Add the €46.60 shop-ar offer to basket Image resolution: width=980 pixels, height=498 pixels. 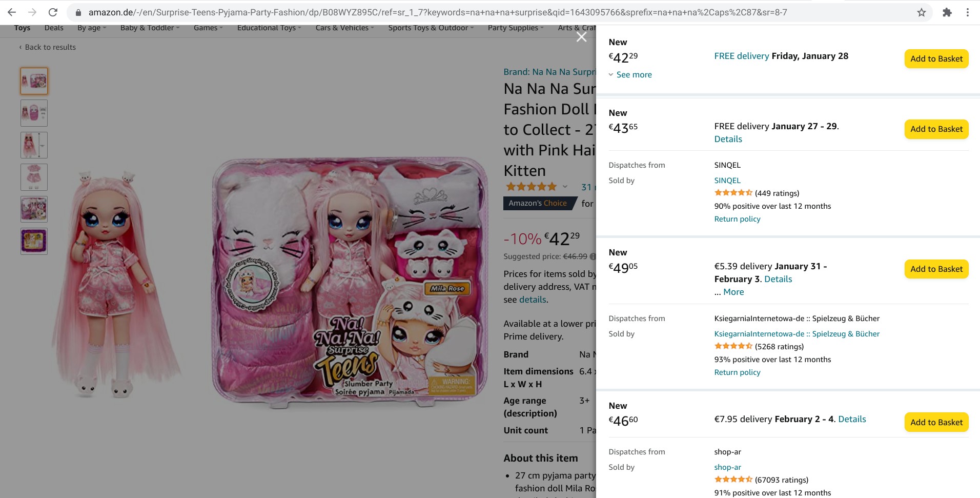[x=936, y=423]
